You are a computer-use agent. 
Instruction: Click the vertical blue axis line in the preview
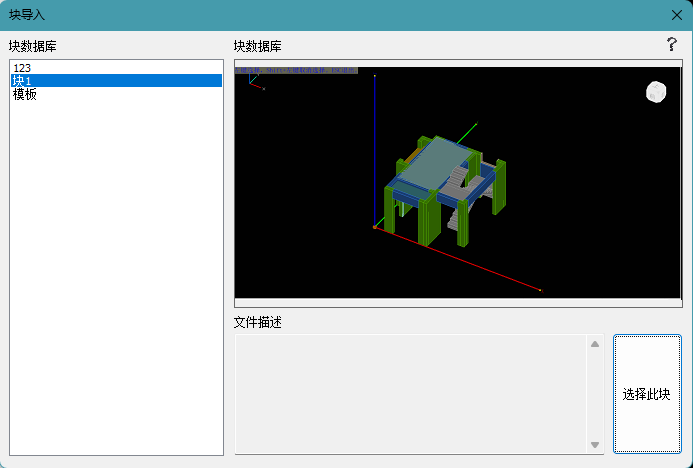(x=374, y=150)
